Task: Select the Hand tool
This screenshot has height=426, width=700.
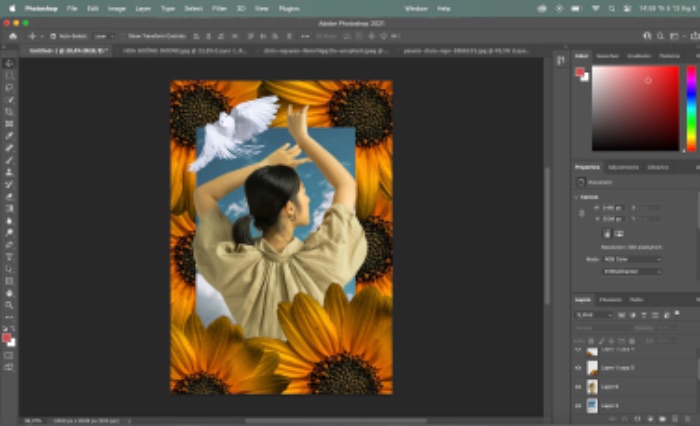Action: pos(9,293)
